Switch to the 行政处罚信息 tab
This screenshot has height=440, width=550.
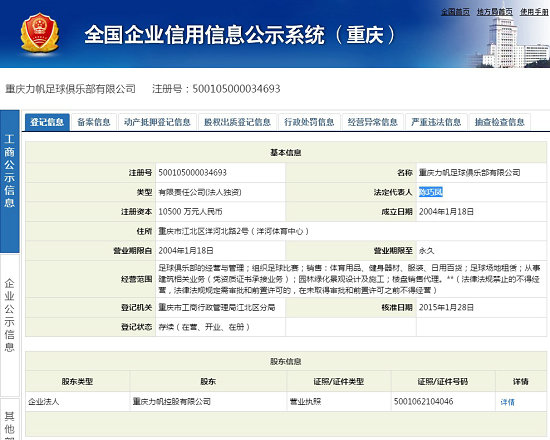click(309, 122)
